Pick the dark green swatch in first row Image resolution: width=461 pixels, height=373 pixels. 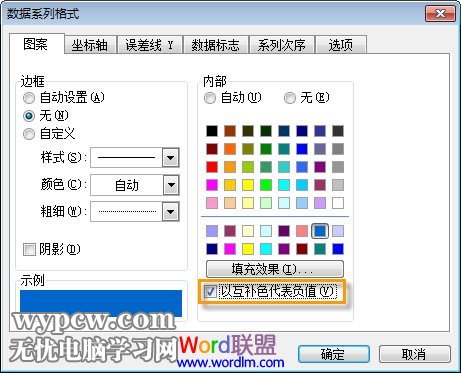coord(266,131)
